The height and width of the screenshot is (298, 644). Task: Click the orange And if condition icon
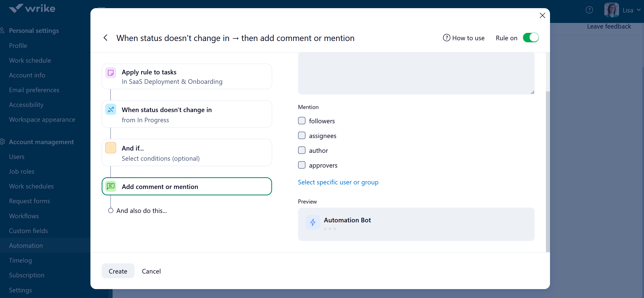click(111, 148)
